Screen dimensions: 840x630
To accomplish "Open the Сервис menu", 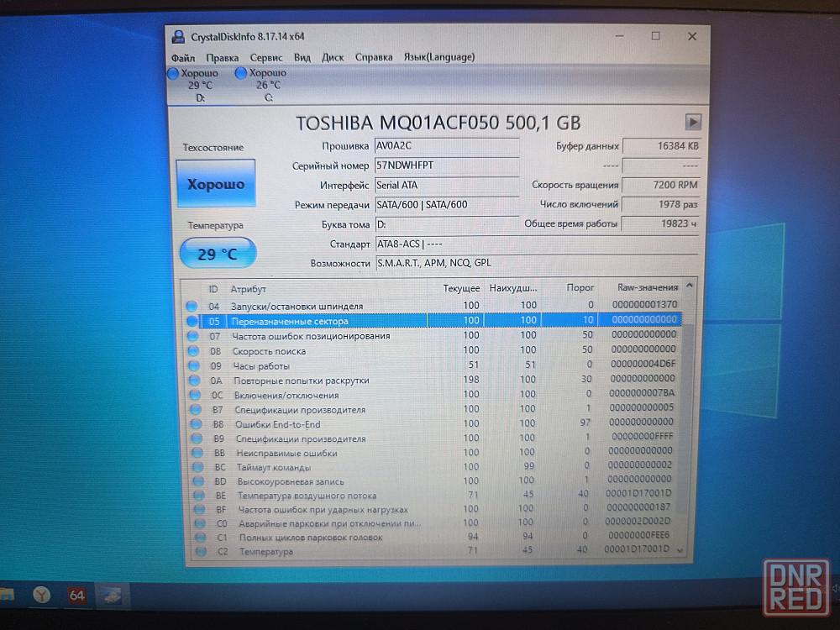I will 266,57.
